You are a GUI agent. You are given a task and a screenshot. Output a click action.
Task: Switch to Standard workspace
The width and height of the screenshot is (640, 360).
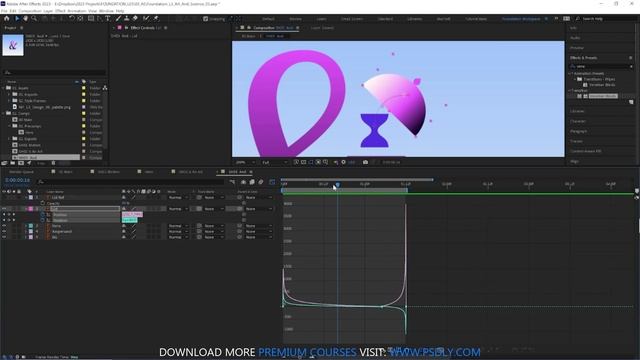point(385,19)
